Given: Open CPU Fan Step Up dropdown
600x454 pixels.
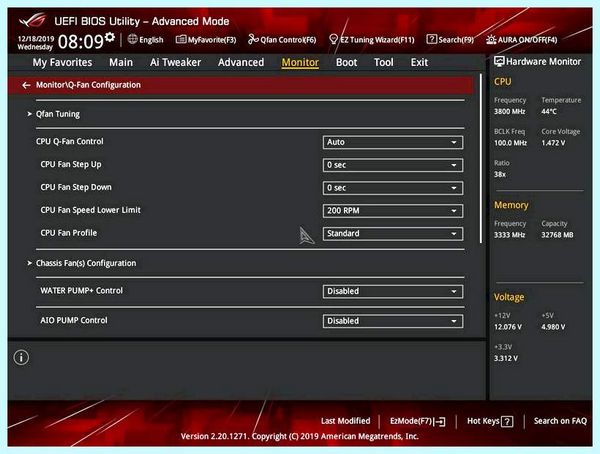Looking at the screenshot, I should pyautogui.click(x=393, y=165).
